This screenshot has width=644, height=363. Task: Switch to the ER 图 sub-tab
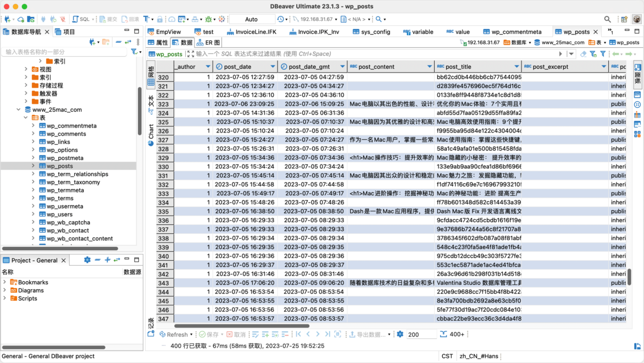(x=208, y=42)
